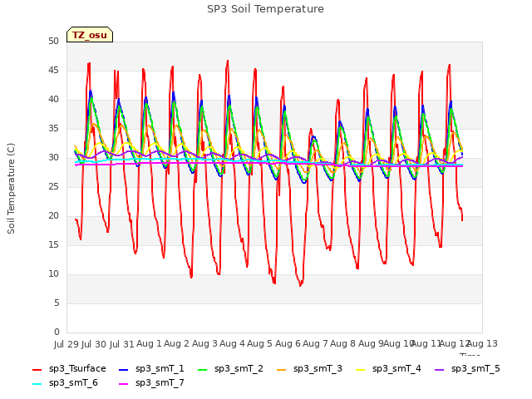Click the Aug 5 date label
Image resolution: width=532 pixels, height=399 pixels.
coord(260,344)
